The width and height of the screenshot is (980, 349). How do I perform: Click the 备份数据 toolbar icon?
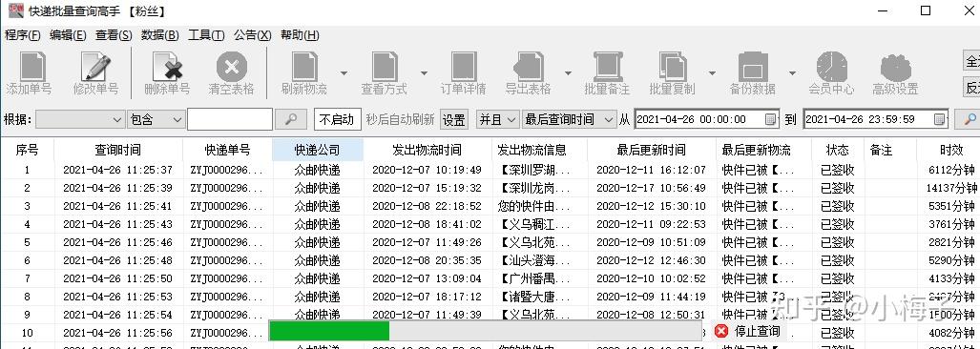(x=753, y=67)
